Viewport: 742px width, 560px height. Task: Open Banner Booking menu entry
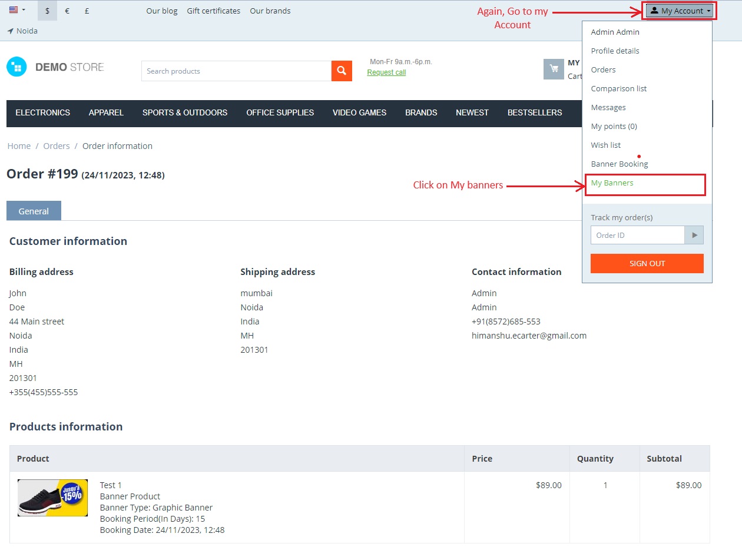(620, 164)
